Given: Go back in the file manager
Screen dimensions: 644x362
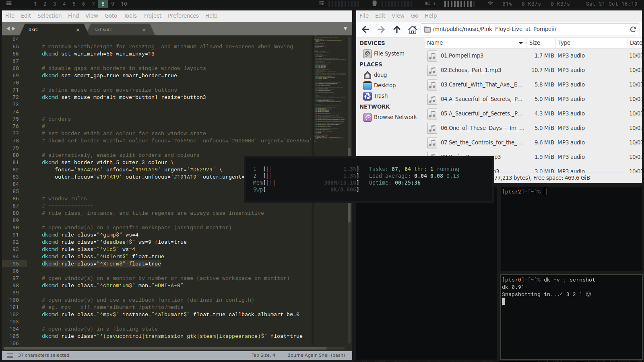Looking at the screenshot, I should (x=365, y=29).
